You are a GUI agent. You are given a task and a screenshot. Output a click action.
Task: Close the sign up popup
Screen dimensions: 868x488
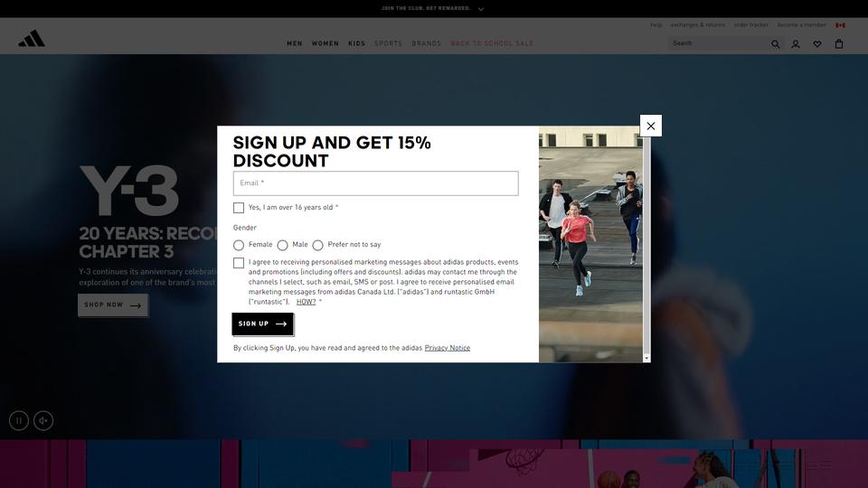coord(651,127)
